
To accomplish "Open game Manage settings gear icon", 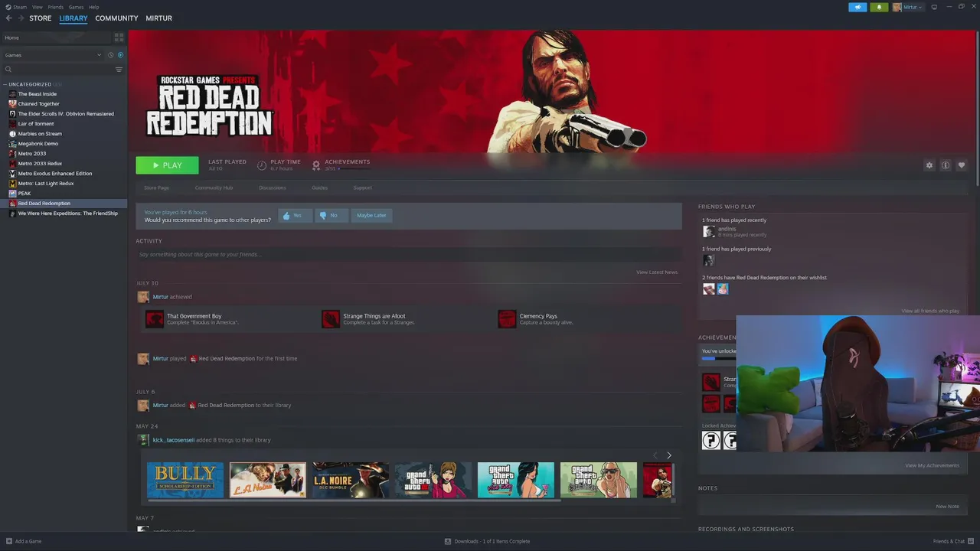I will point(929,165).
